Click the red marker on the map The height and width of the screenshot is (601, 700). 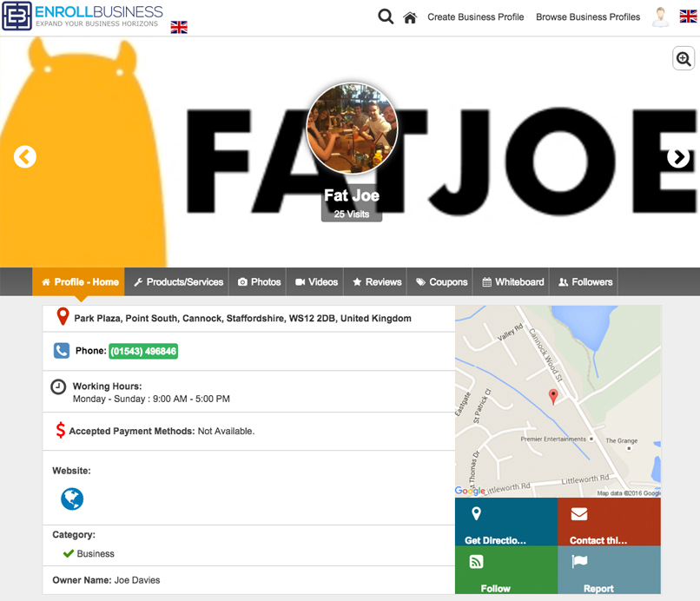553,396
